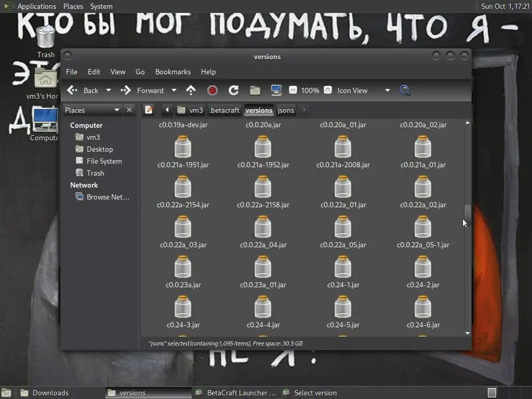532x399 pixels.
Task: Open the search magnifier tool
Action: pyautogui.click(x=405, y=90)
